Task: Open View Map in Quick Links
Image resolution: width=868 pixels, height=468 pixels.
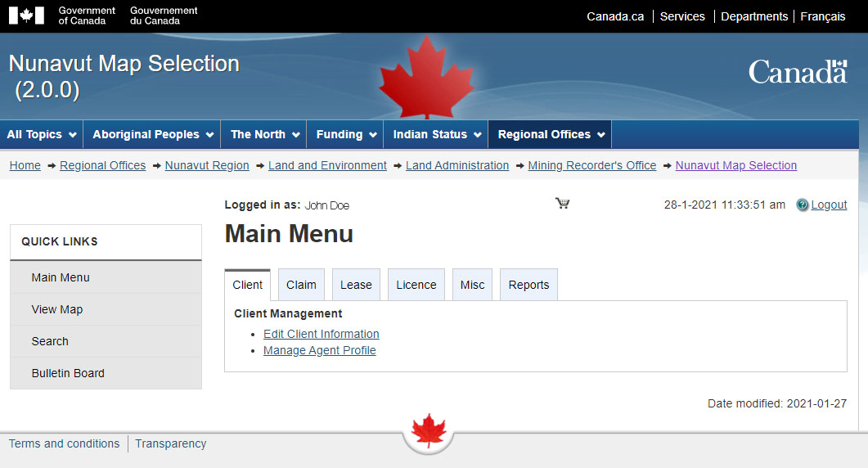Action: (57, 309)
